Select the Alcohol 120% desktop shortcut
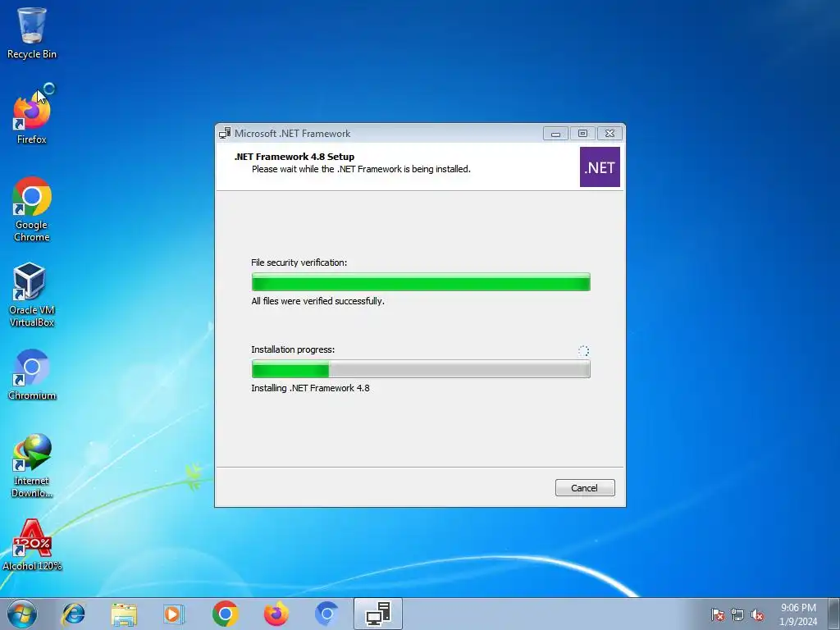This screenshot has width=840, height=630. 32,545
